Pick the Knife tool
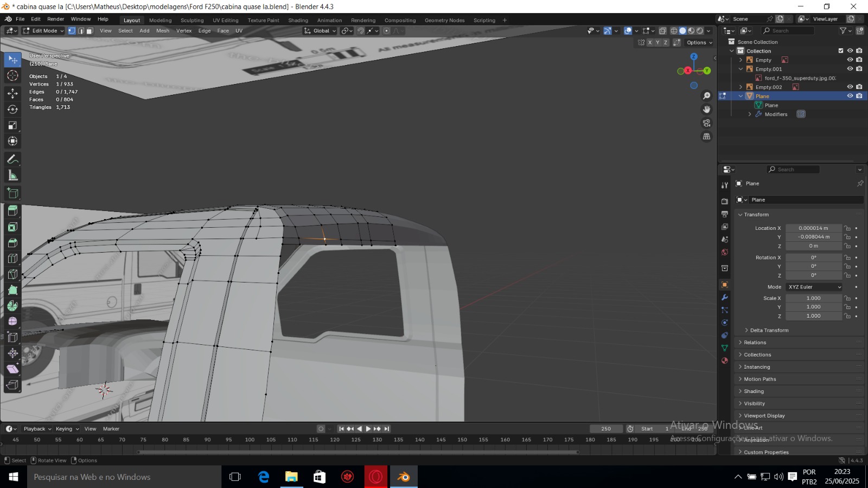This screenshot has height=488, width=868. coord(12,274)
